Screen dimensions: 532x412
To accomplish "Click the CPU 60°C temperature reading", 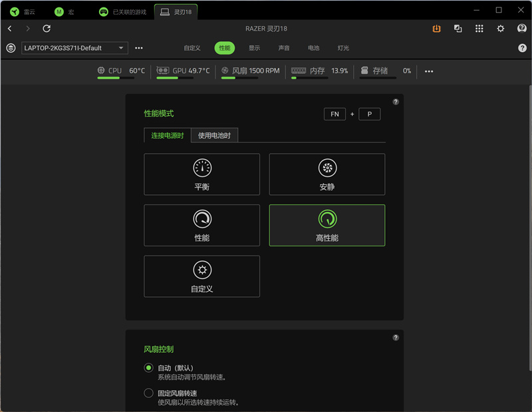I will click(137, 71).
